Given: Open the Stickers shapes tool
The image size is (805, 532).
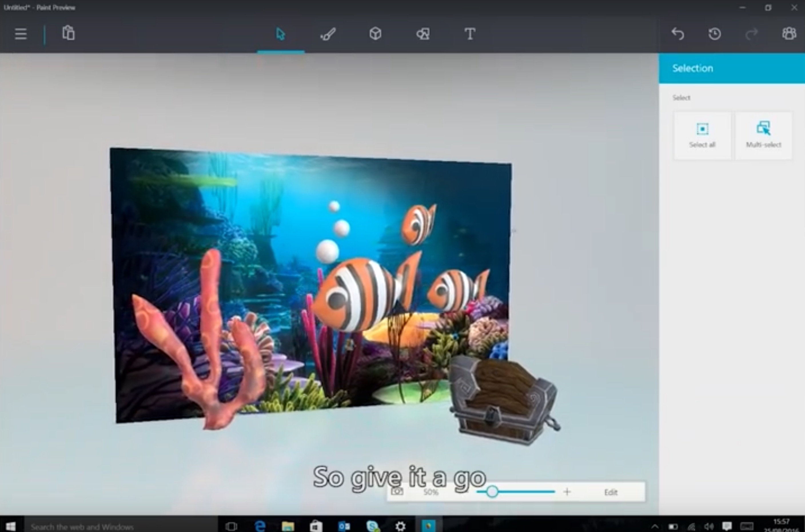Looking at the screenshot, I should [x=423, y=34].
